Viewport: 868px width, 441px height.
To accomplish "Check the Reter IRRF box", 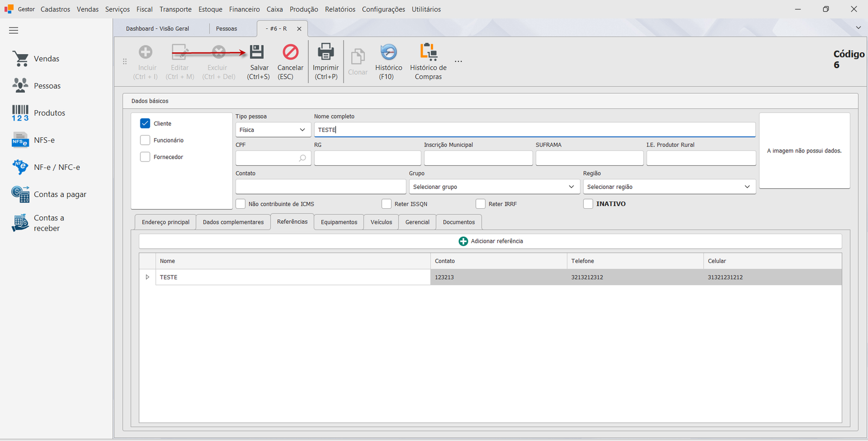I will 480,203.
